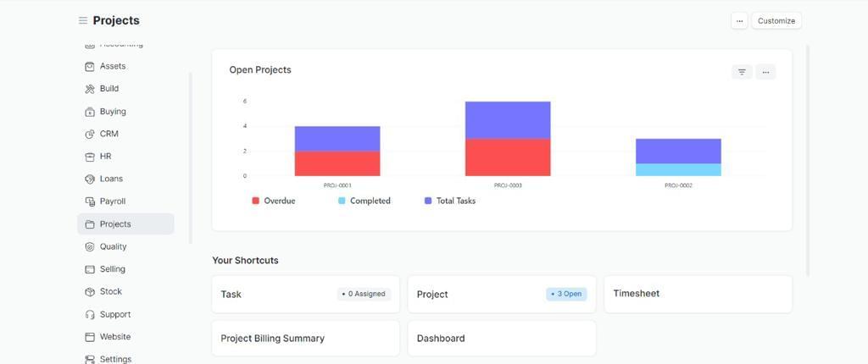Toggle the sidebar hamburger menu icon
Viewport: 868px width, 364px height.
[83, 21]
